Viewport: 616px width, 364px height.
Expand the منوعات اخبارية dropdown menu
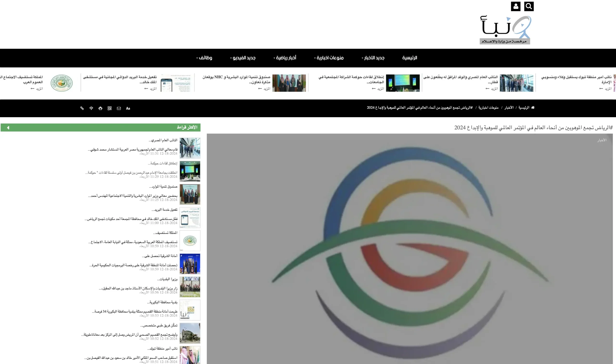329,58
